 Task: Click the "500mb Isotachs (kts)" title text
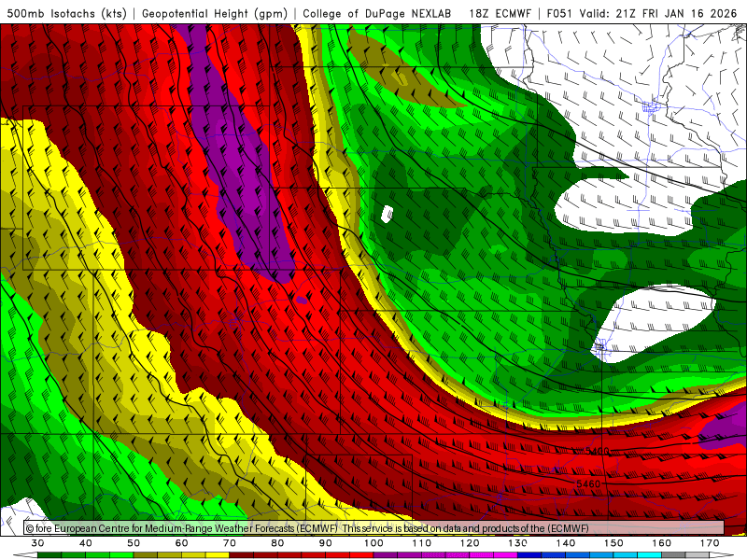[67, 14]
